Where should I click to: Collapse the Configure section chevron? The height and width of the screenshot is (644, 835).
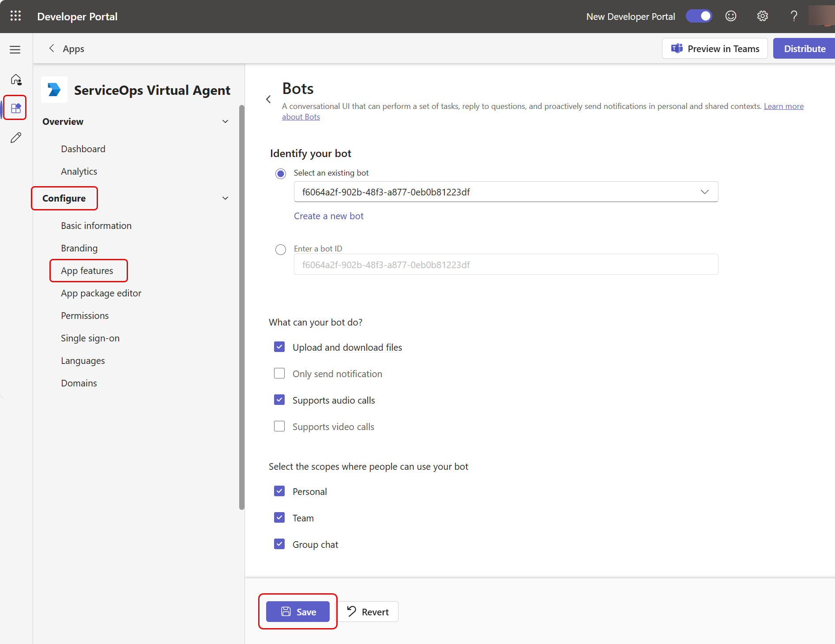click(225, 198)
